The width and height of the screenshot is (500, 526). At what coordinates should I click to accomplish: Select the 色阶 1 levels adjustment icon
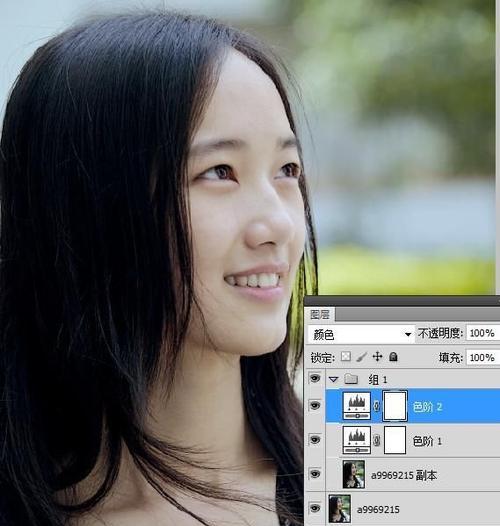357,440
